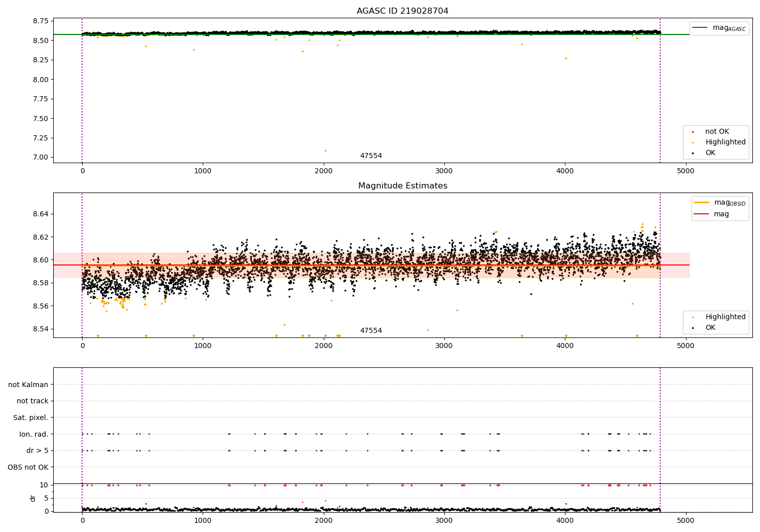The height and width of the screenshot is (532, 760).
Task: Click the 10 tick on dr axis
Action: (44, 485)
